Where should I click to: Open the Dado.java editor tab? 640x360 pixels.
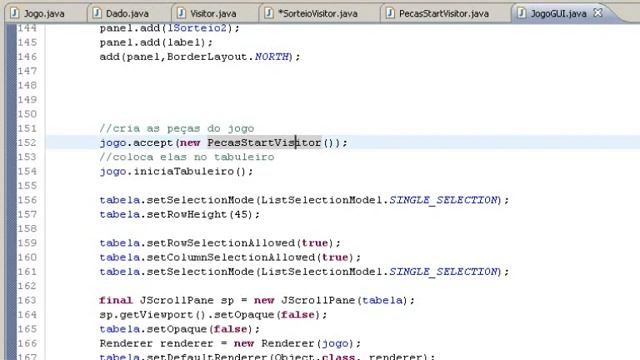click(127, 13)
